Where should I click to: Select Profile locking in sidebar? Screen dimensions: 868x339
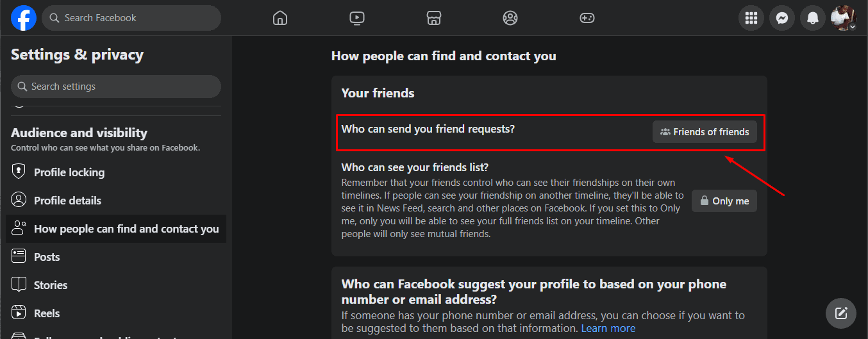pos(69,172)
